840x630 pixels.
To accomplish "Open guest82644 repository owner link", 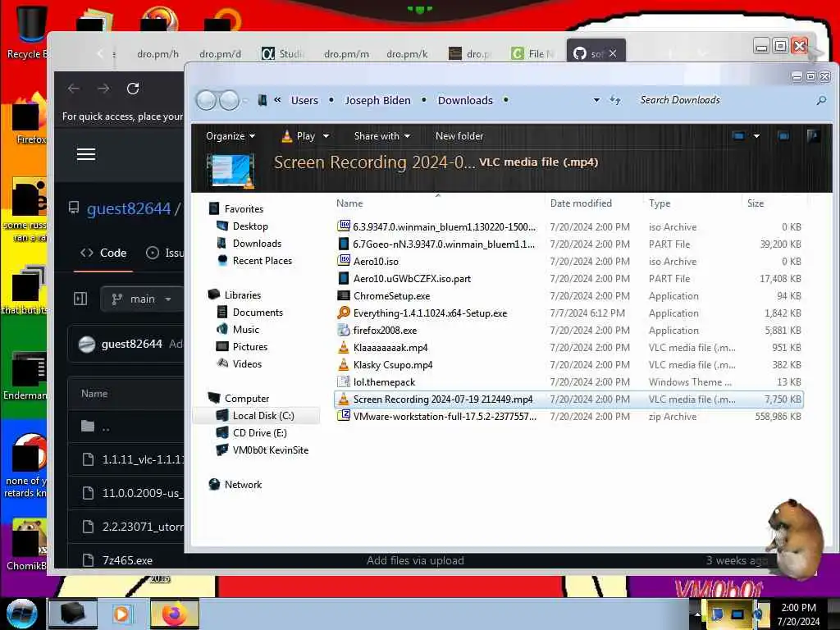I will 129,208.
